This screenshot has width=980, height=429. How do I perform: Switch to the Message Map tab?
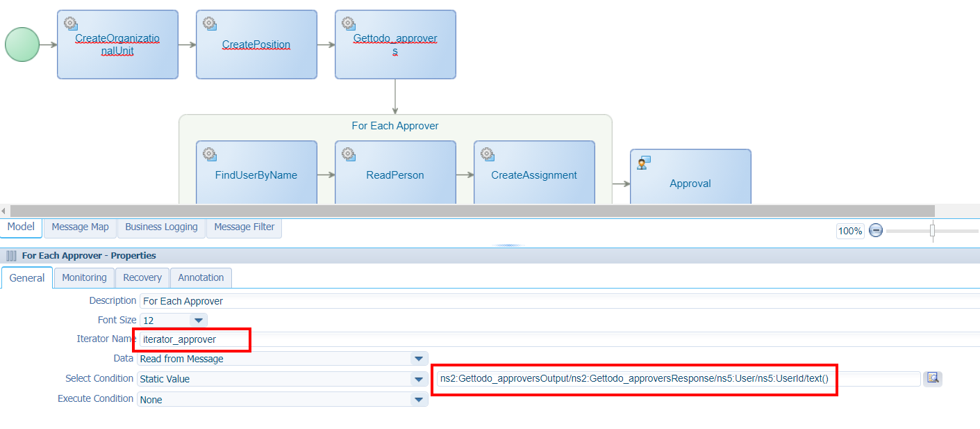(80, 227)
